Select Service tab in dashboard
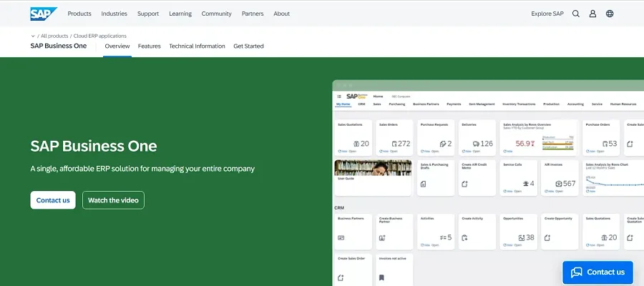Viewport: 644px width, 286px height. 597,104
